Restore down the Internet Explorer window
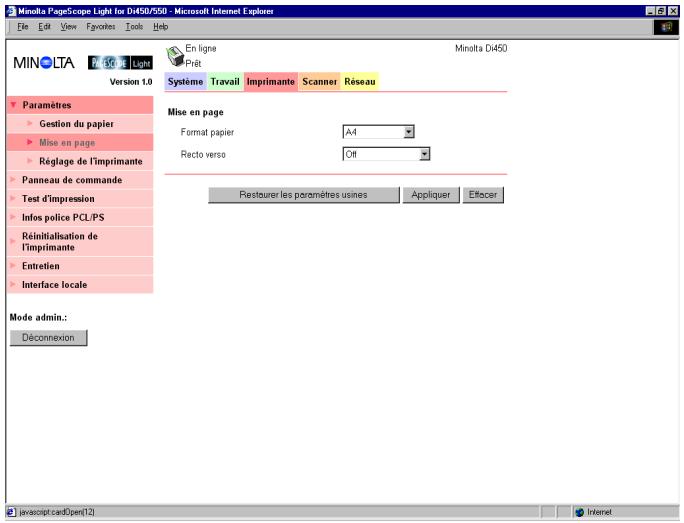Image resolution: width=684 pixels, height=523 pixels. 661,11
